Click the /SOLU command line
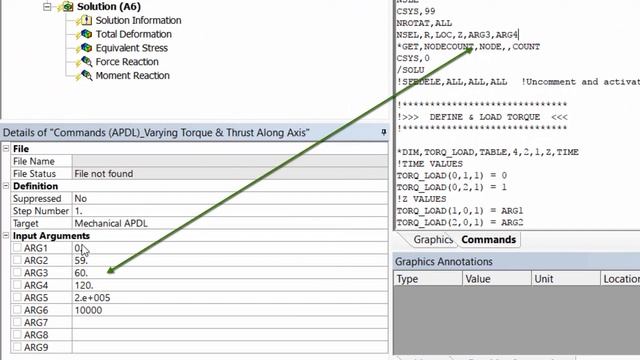The image size is (640, 360). click(x=411, y=70)
